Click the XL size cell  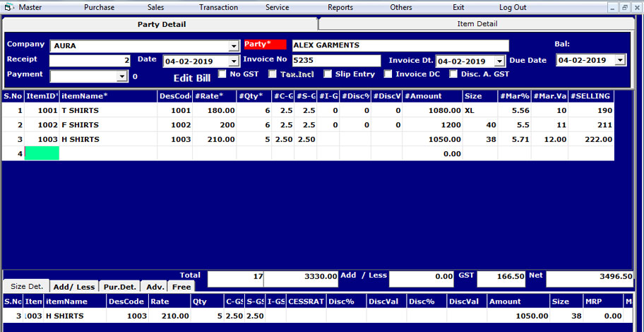coord(480,110)
